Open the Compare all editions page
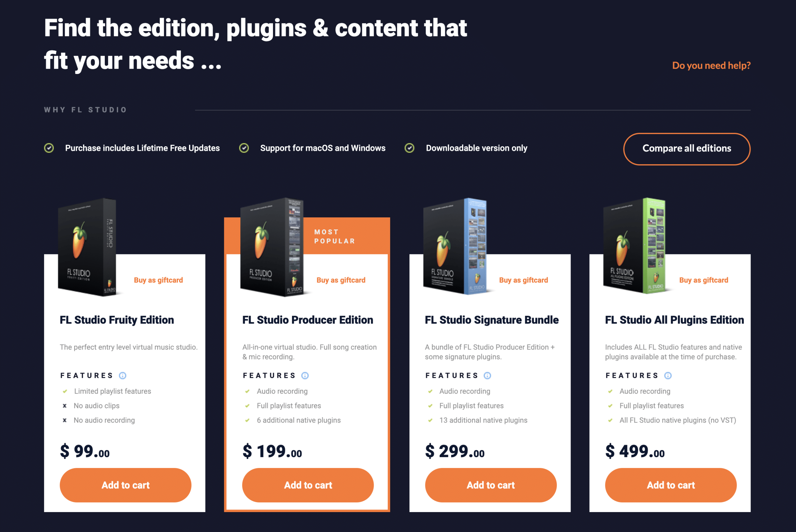The width and height of the screenshot is (796, 532). point(687,149)
